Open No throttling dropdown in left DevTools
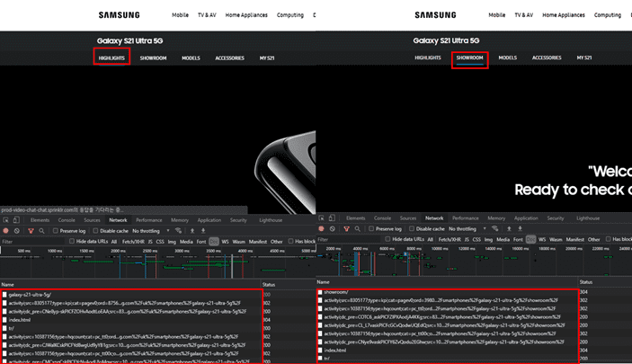 151,231
